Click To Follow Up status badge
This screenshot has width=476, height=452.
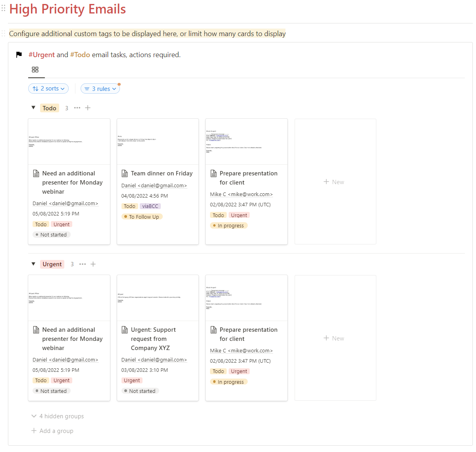coord(142,217)
